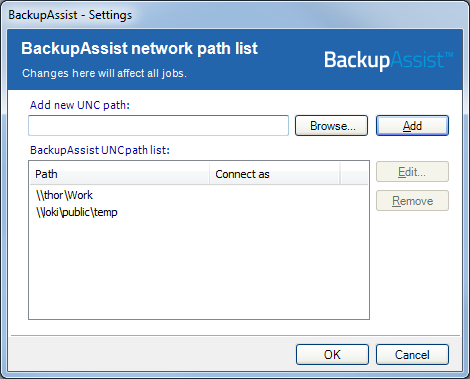Confirm settings with the OK button

[x=332, y=355]
